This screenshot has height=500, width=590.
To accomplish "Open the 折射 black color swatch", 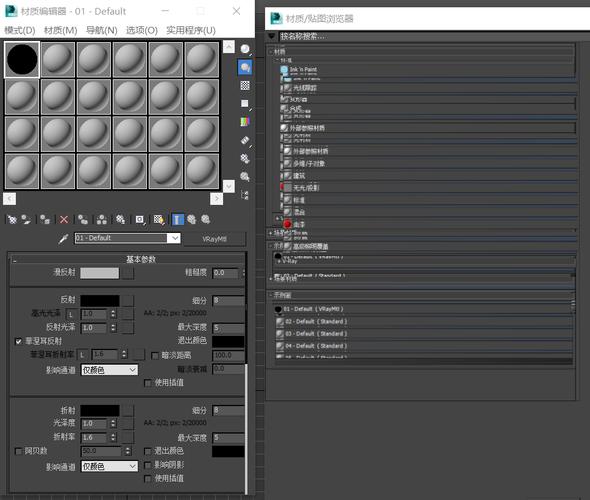I will pyautogui.click(x=100, y=410).
